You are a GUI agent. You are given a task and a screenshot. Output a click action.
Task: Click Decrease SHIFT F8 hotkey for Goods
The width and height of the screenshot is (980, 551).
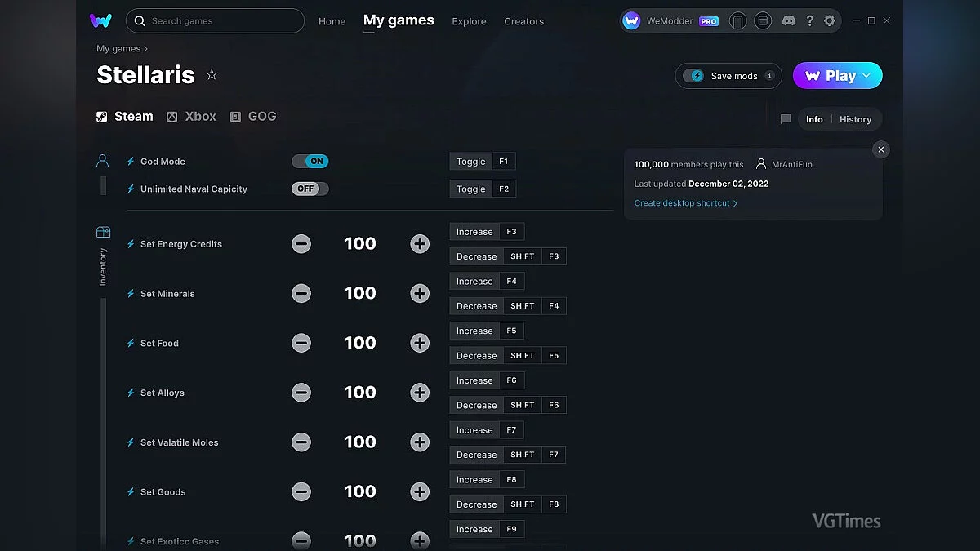click(x=508, y=504)
